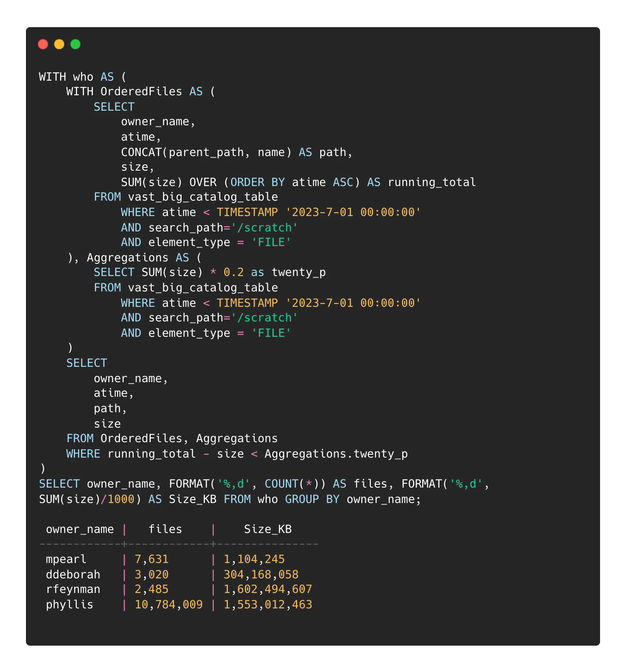This screenshot has width=626, height=672.
Task: Click the Size_KB value '1,602,494,607'
Action: click(x=268, y=589)
